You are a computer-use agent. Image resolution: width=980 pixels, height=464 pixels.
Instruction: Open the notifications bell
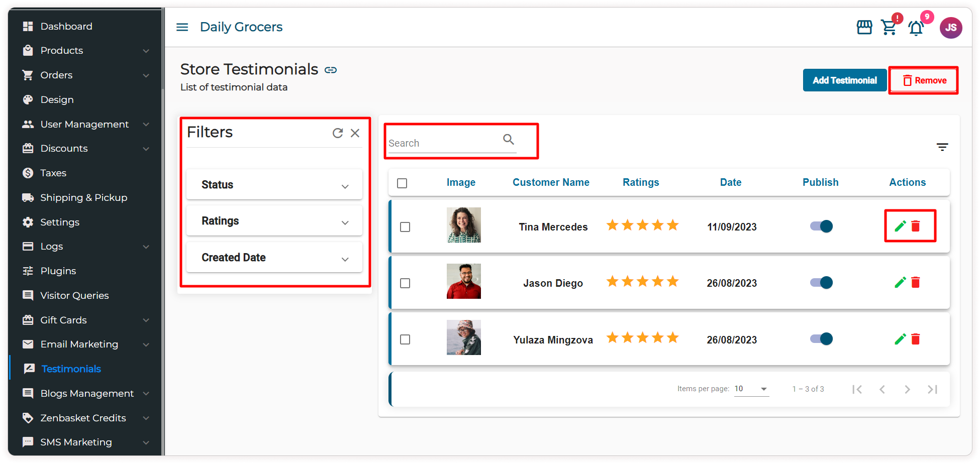(916, 28)
